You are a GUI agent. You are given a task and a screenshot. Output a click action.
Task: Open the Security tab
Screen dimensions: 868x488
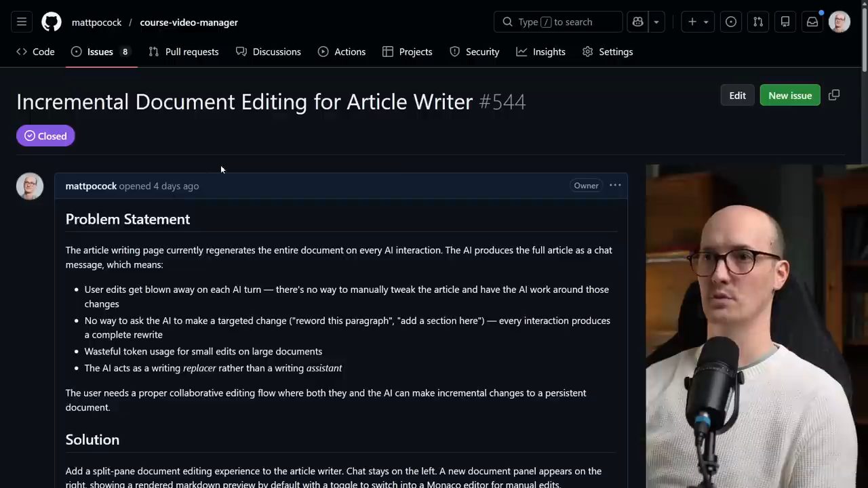coord(475,52)
